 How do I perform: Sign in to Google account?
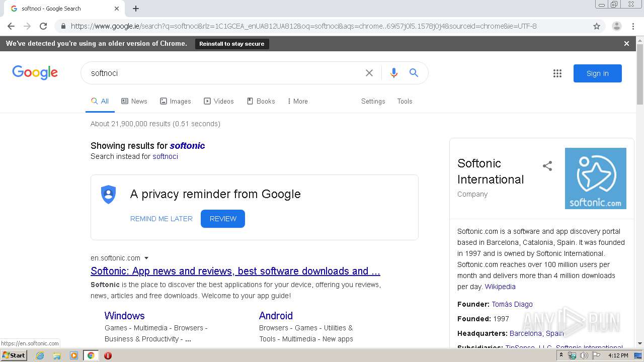coord(598,73)
